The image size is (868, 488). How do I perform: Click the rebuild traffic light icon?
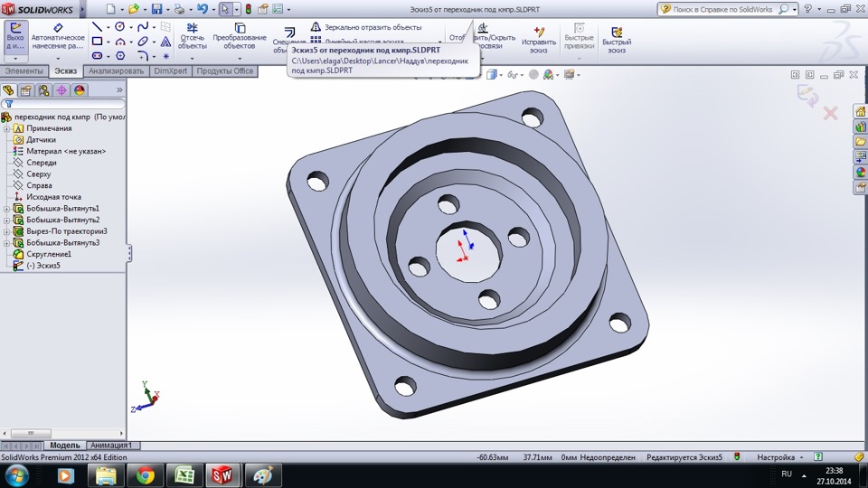249,9
